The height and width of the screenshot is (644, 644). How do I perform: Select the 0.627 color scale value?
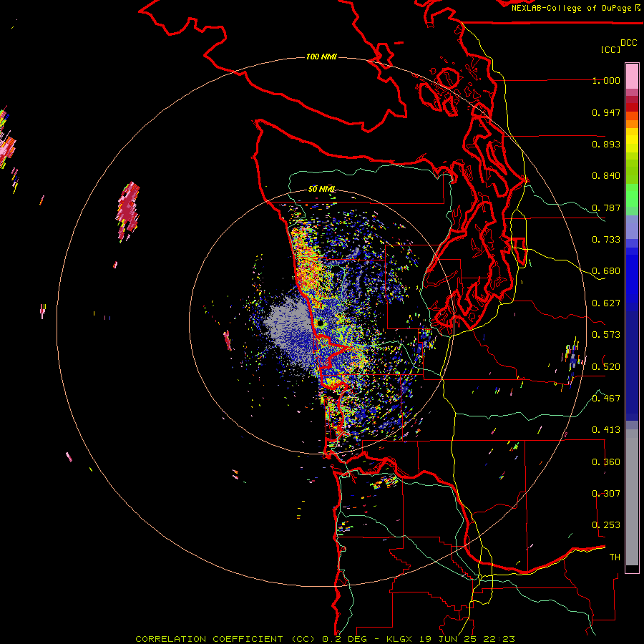pos(606,303)
